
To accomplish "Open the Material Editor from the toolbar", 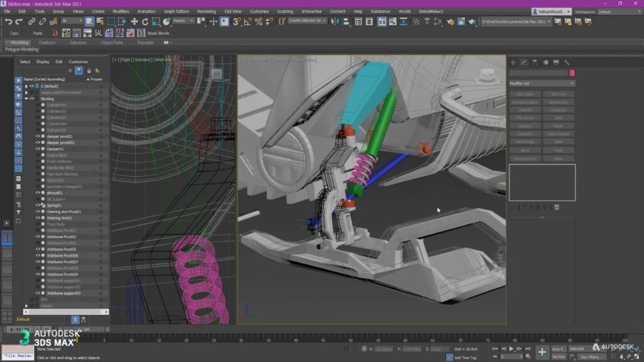I will click(x=416, y=21).
